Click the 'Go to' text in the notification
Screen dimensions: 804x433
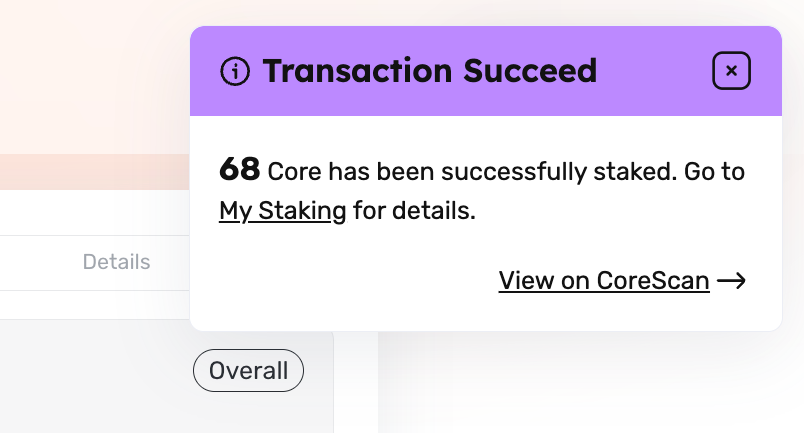pos(714,171)
